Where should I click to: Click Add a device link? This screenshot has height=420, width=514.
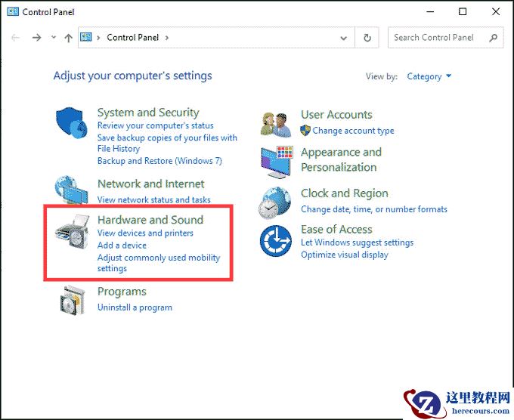point(122,245)
